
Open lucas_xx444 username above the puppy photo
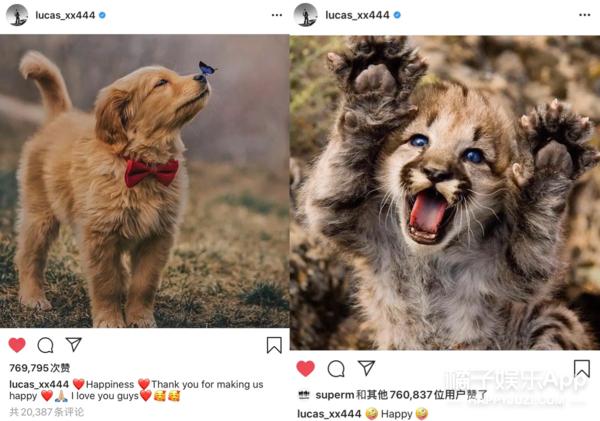pos(65,15)
